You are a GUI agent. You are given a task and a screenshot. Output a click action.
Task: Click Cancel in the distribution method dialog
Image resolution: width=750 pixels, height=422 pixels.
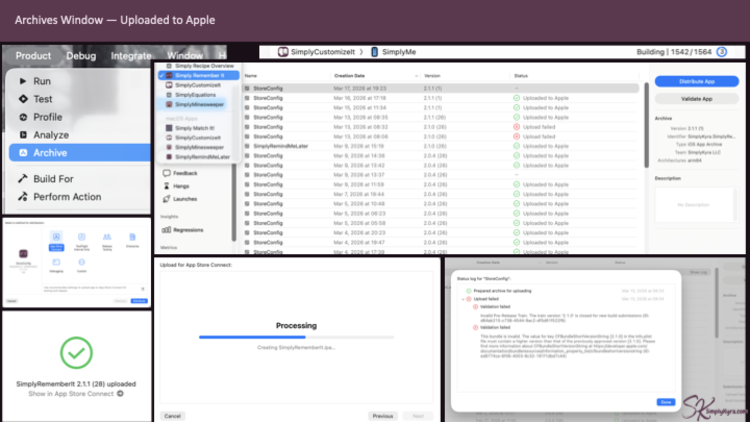pos(11,301)
